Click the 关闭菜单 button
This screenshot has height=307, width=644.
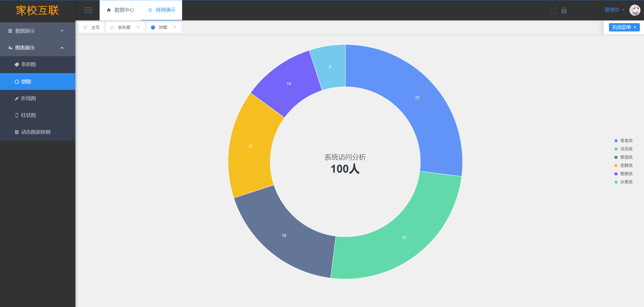point(624,27)
